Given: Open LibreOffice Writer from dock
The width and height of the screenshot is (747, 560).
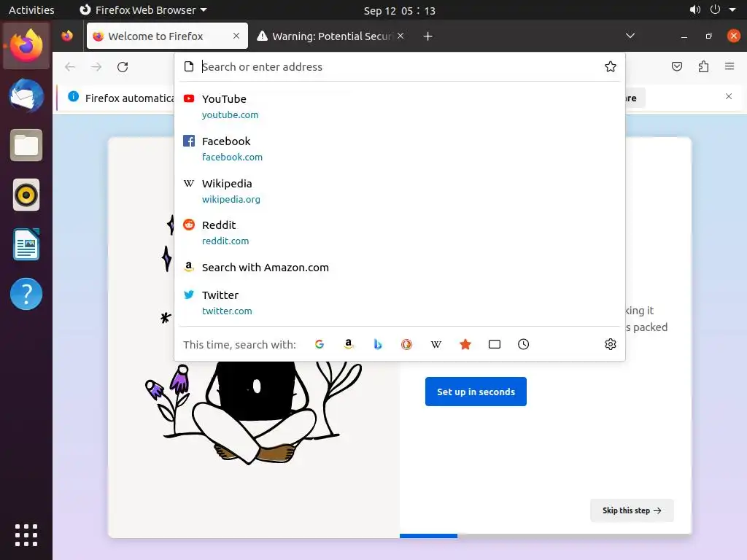Looking at the screenshot, I should 26,244.
